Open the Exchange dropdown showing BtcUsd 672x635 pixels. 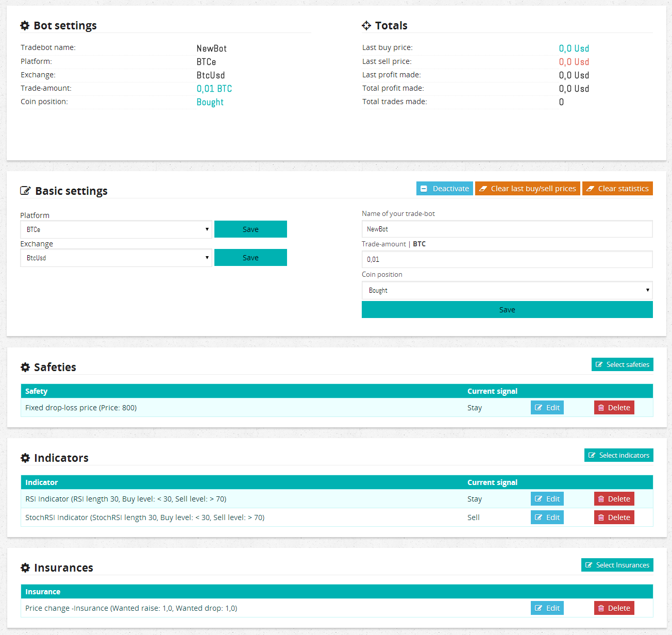point(115,257)
